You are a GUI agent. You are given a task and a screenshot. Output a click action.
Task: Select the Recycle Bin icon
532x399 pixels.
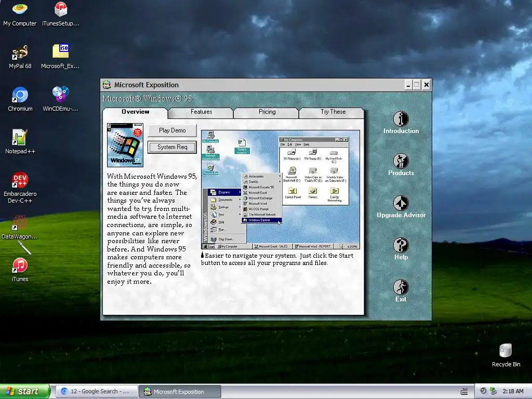coord(506,355)
